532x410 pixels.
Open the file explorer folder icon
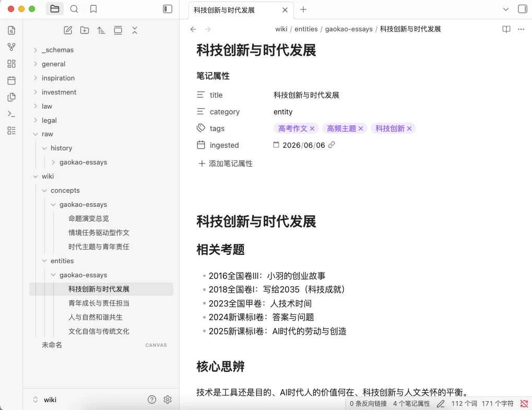pyautogui.click(x=55, y=9)
